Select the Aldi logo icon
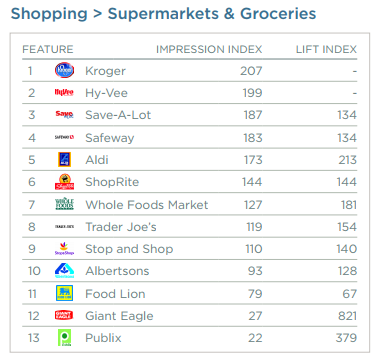Screen dimensions: 379x361 [x=64, y=160]
